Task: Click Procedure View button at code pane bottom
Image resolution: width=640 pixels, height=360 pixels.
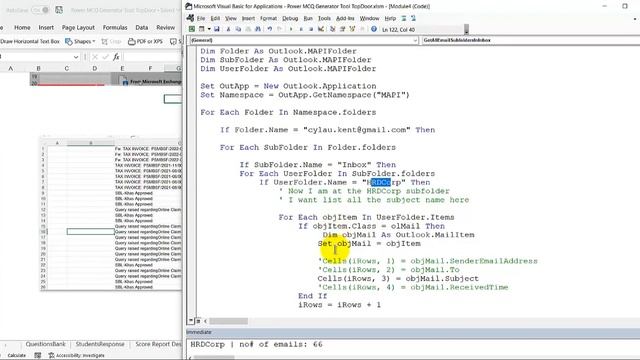Action: pos(191,321)
